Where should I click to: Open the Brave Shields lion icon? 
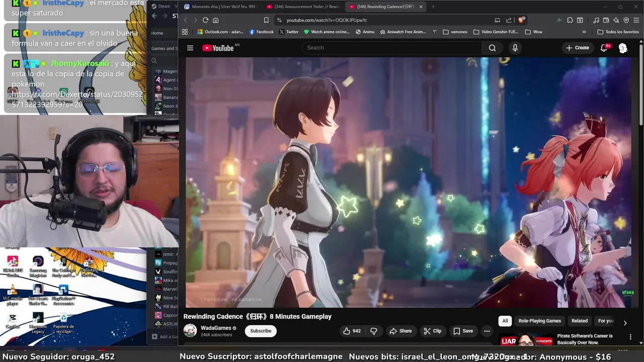(522, 20)
